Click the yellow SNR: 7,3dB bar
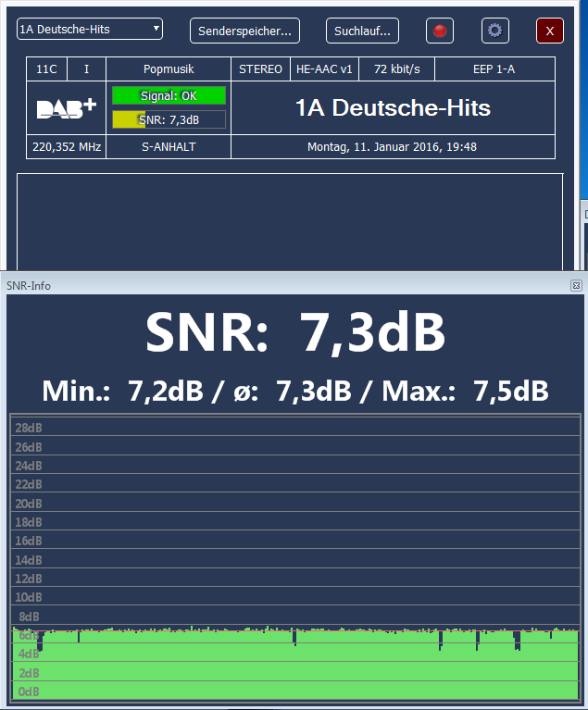Viewport: 588px width, 710px height. coord(169,118)
